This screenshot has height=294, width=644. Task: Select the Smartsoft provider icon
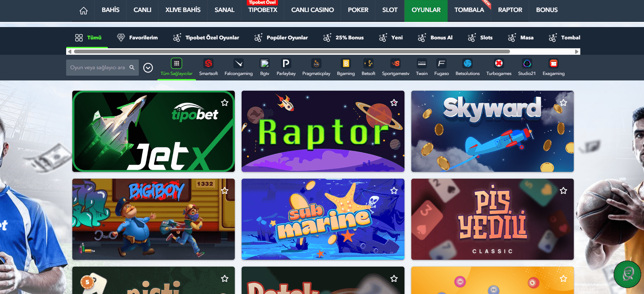click(208, 64)
